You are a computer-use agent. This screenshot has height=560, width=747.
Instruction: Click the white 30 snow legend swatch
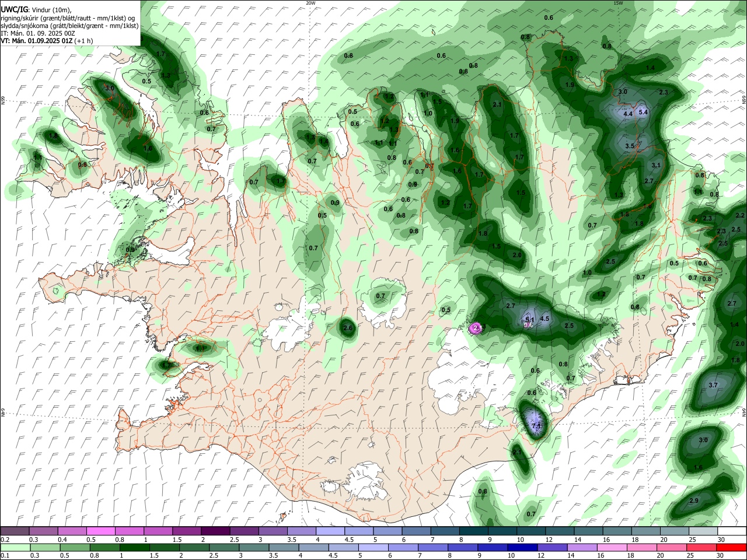(732, 531)
